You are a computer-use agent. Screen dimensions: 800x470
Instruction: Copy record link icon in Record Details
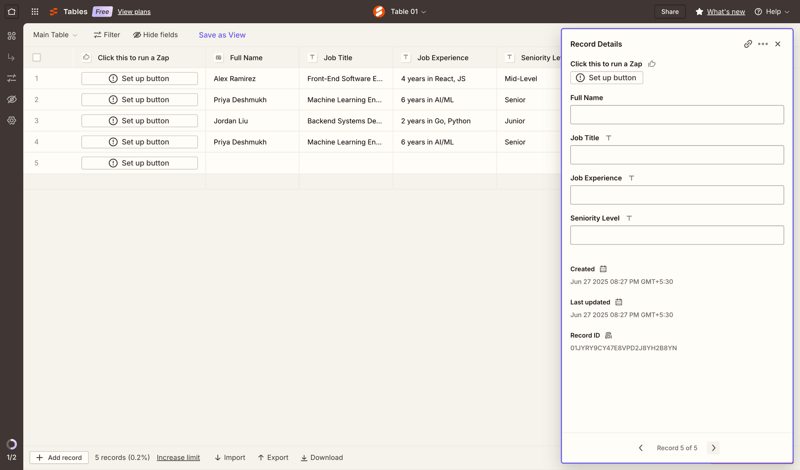point(747,44)
